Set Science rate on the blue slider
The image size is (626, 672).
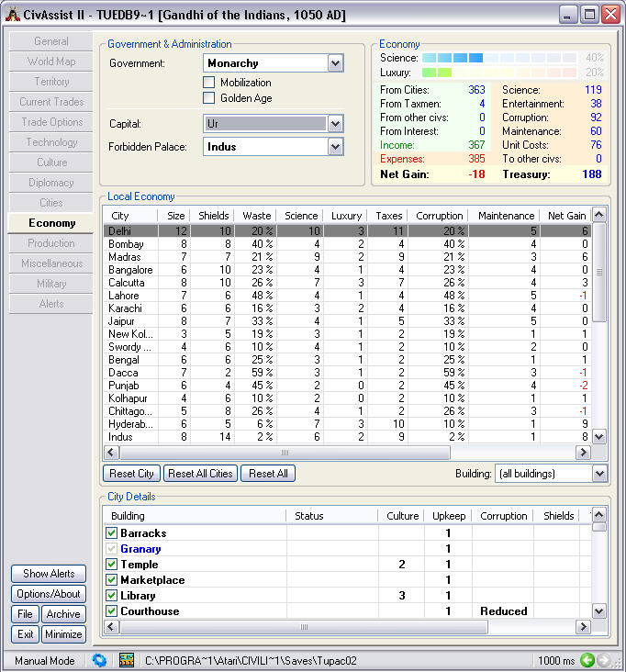pyautogui.click(x=499, y=58)
